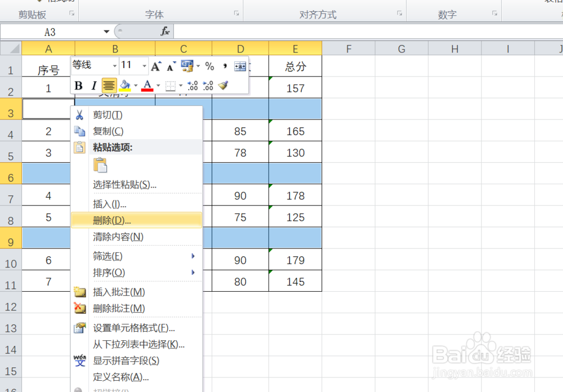
Task: Click the Insert Function (fx) button
Action: coord(166,31)
